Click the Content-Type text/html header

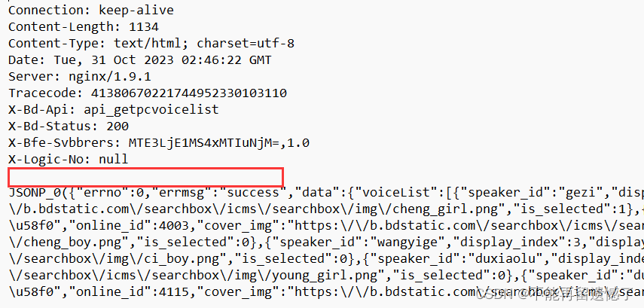pyautogui.click(x=151, y=43)
